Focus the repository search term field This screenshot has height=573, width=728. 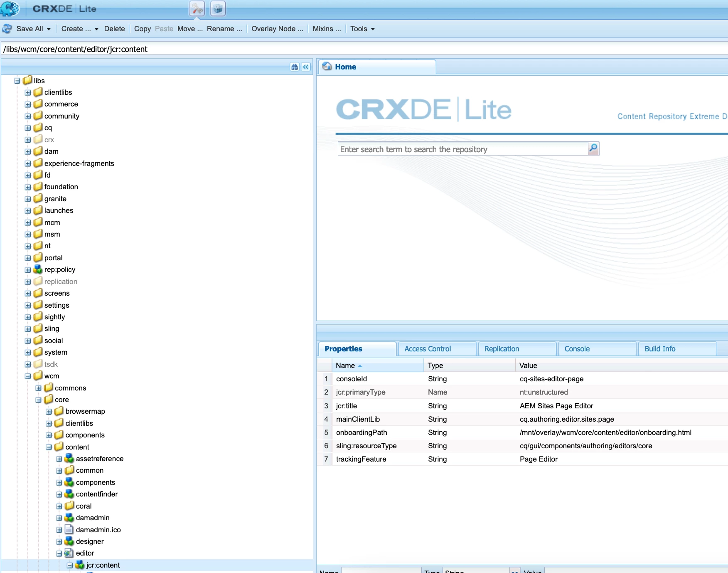[x=463, y=149]
